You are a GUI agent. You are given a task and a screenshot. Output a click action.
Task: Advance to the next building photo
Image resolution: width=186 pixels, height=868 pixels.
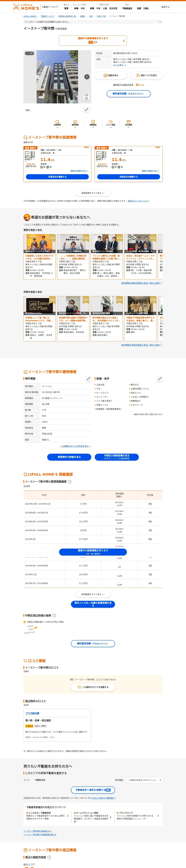[87, 77]
